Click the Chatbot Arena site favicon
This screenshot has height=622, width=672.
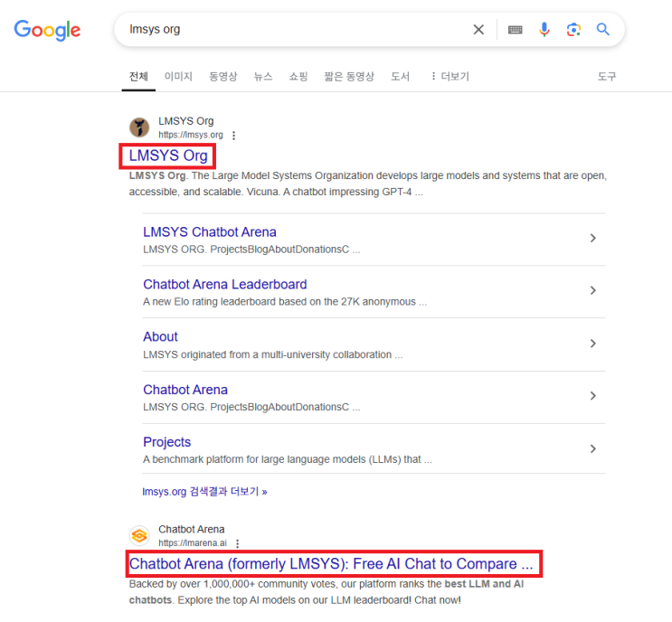[139, 535]
